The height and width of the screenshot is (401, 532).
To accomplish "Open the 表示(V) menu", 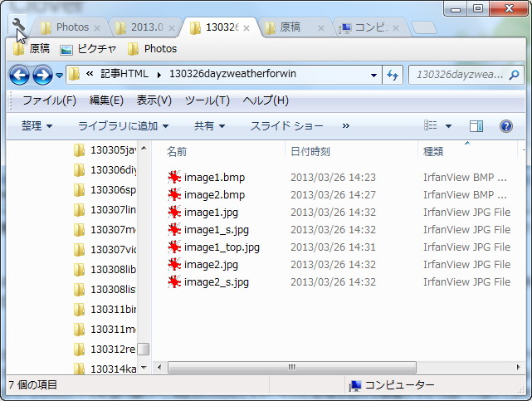I will (x=154, y=100).
